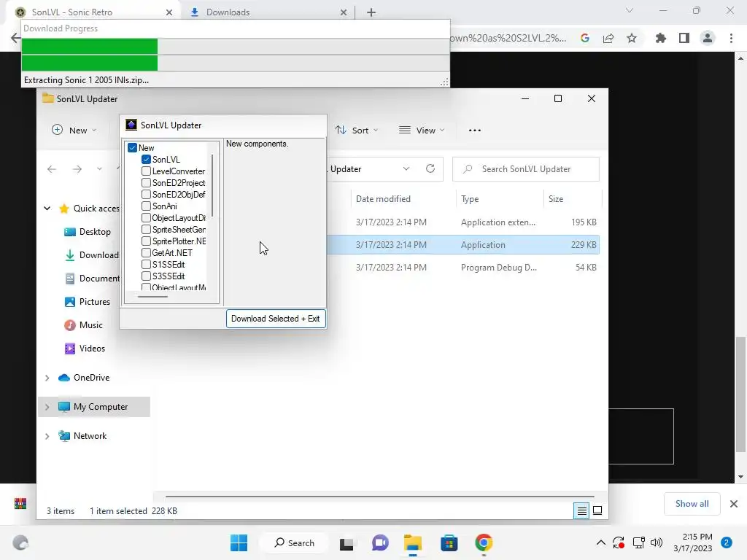This screenshot has width=747, height=560.
Task: Tick the SonED2ObjDef checkbox
Action: tap(146, 194)
